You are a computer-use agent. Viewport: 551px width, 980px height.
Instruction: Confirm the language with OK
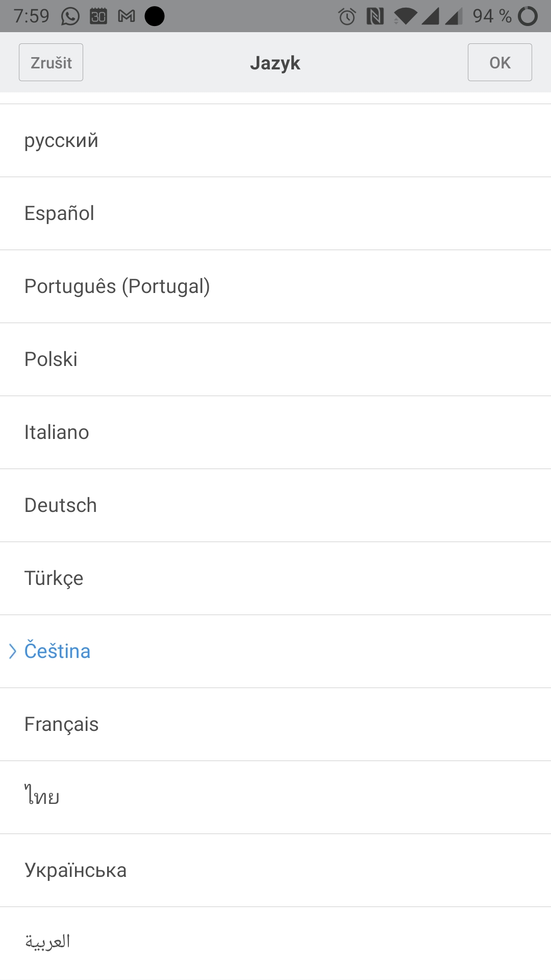pyautogui.click(x=499, y=62)
